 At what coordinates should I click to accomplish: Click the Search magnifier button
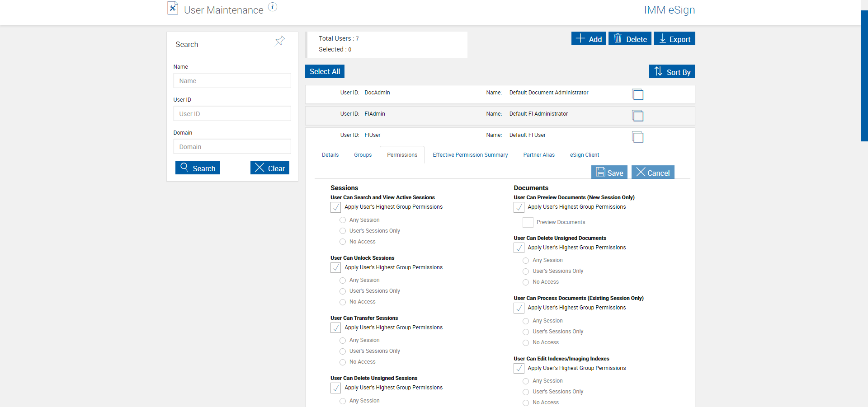pyautogui.click(x=198, y=168)
